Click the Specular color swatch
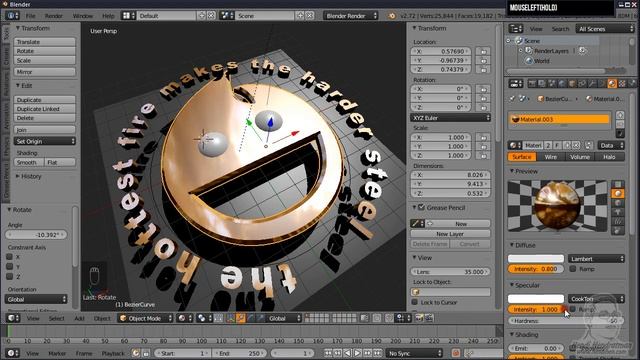 [536, 299]
